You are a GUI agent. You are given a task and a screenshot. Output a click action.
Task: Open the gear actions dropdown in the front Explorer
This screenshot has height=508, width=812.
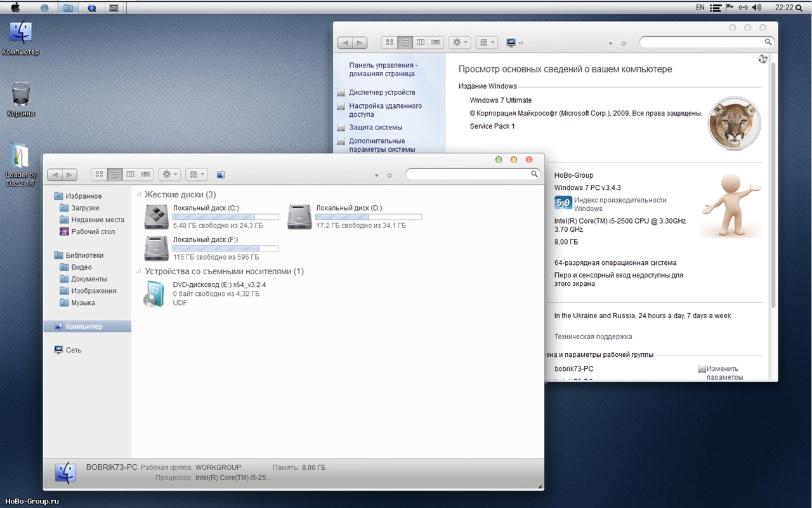pos(169,175)
